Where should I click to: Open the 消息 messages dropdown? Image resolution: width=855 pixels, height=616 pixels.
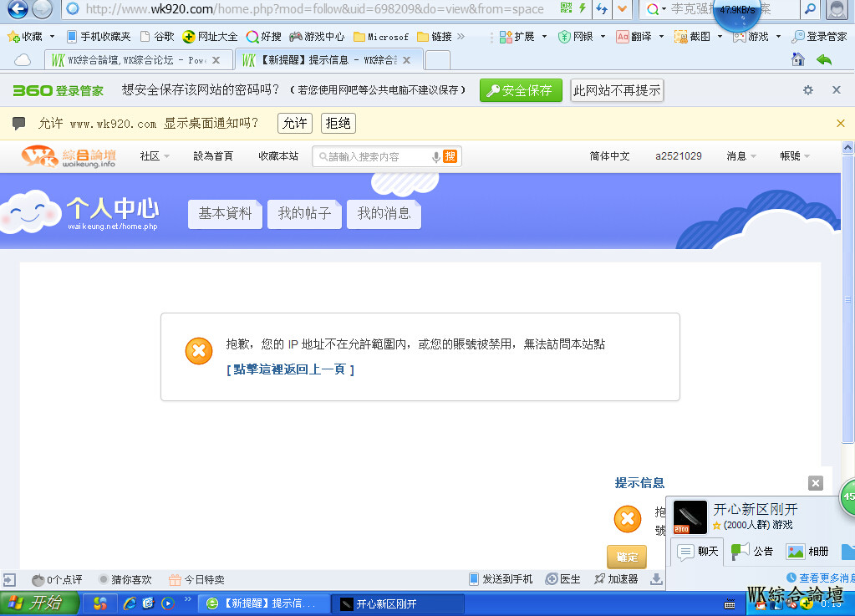(x=741, y=156)
